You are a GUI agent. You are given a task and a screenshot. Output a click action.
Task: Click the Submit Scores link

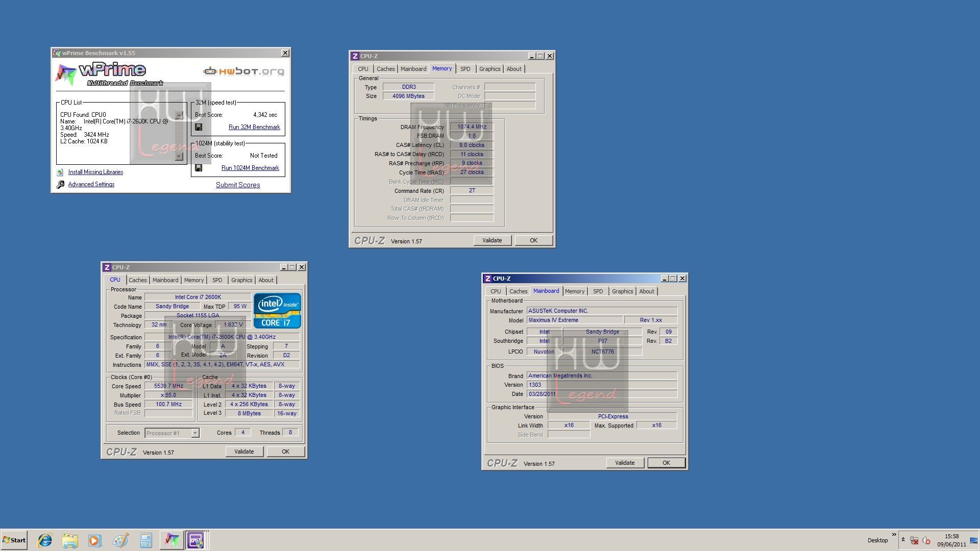(x=238, y=185)
